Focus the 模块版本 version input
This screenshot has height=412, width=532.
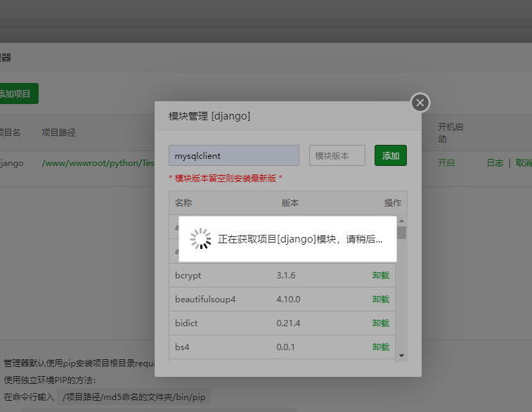pyautogui.click(x=337, y=155)
